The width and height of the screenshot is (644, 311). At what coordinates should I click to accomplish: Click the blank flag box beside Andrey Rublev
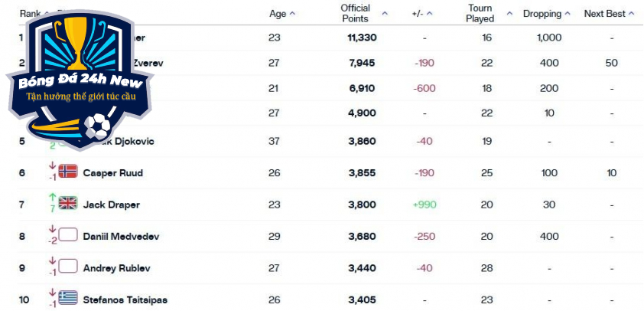68,267
